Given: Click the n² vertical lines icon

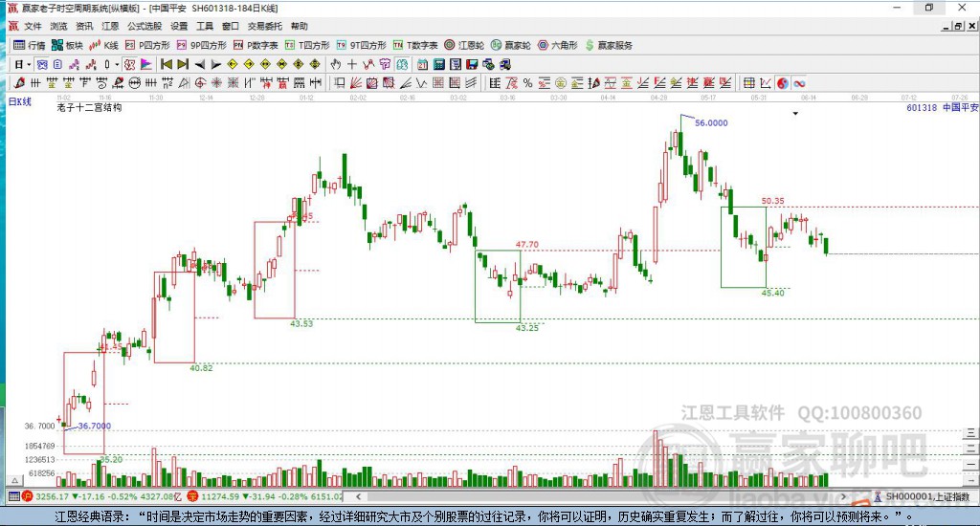Looking at the screenshot, I should coord(167,83).
